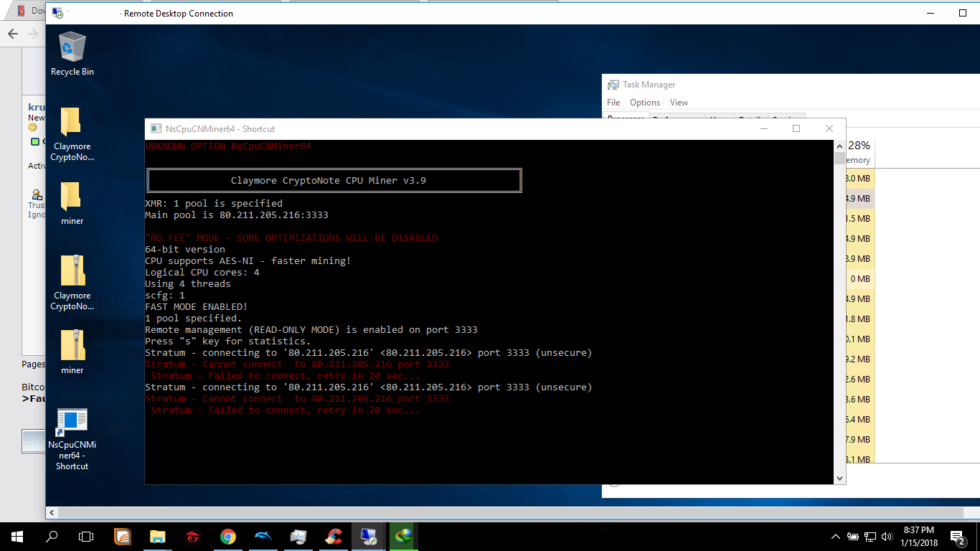Open the Claymore CryptoNo... regular folder icon

pyautogui.click(x=72, y=135)
